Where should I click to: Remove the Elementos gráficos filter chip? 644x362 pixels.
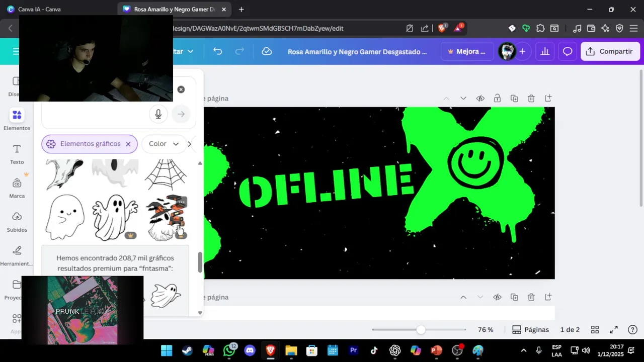pos(128,144)
